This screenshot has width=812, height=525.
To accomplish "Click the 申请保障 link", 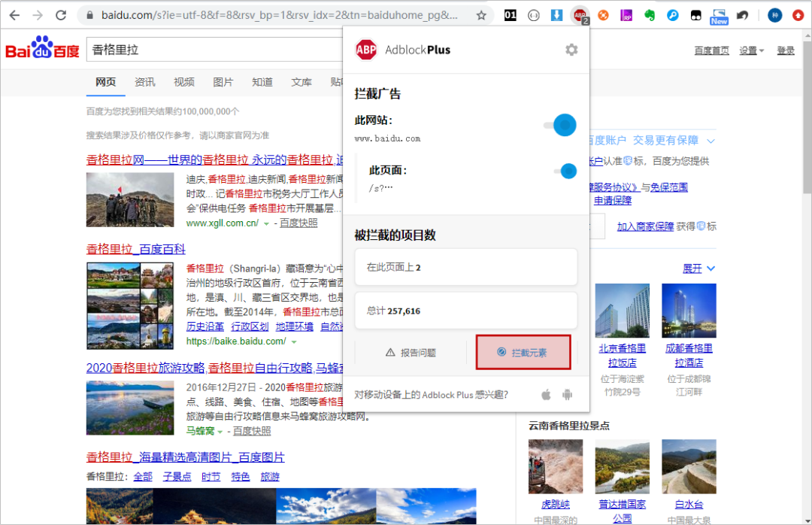I will pos(613,201).
